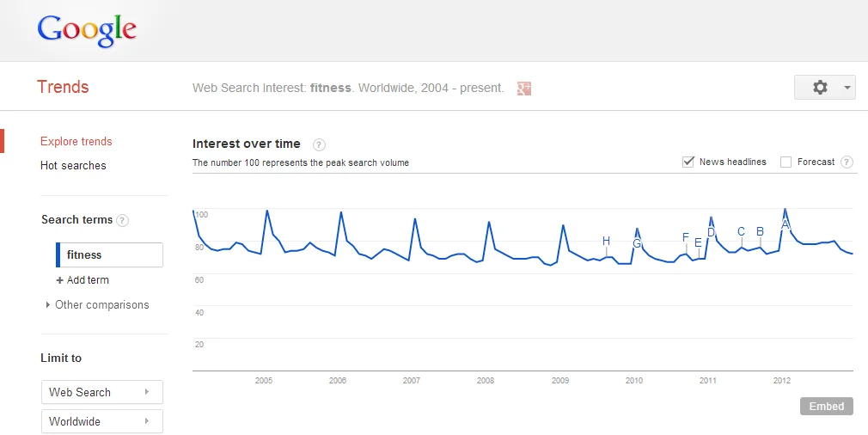
Task: Go to Explore trends
Action: (76, 142)
